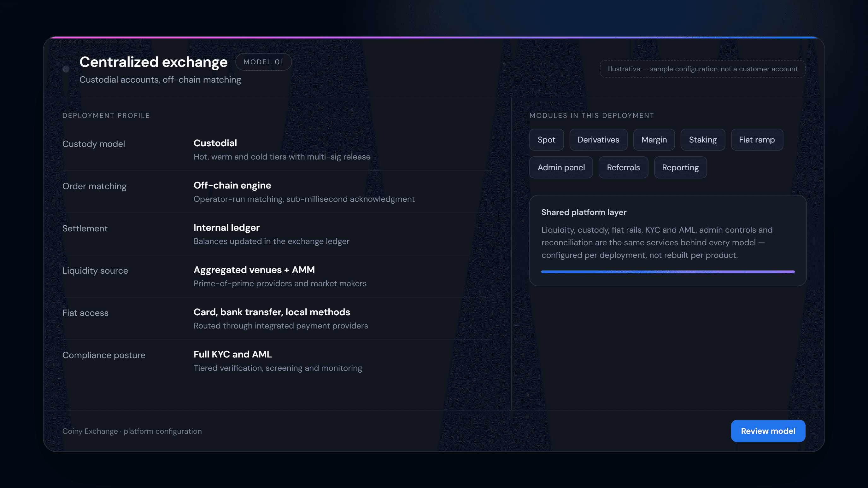Click the 'Custodial accounts, off-chain matching' subtitle

pyautogui.click(x=160, y=80)
